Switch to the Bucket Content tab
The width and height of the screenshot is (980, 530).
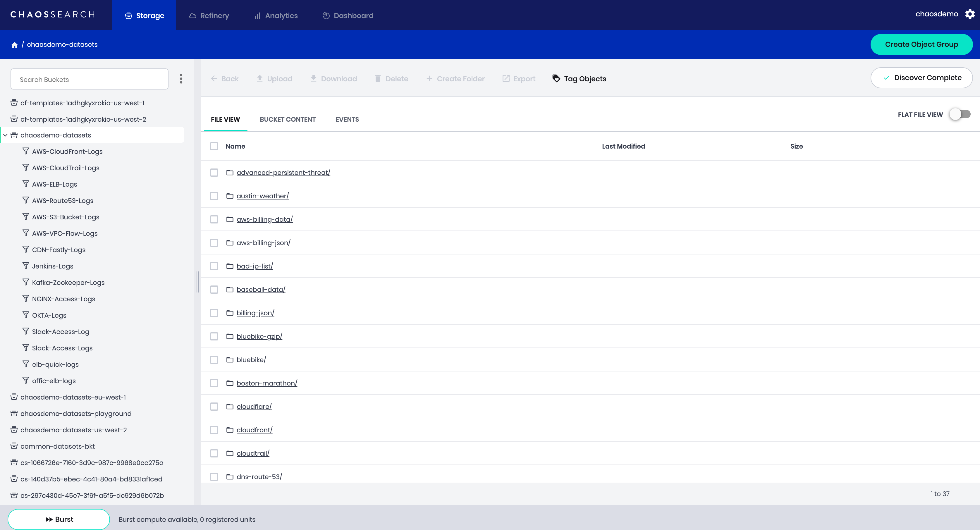[287, 119]
